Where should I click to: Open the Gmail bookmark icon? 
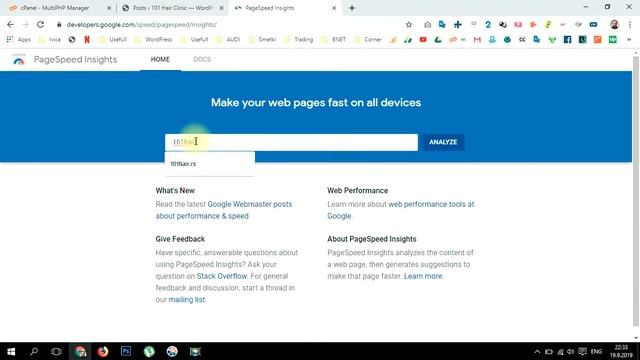pyautogui.click(x=477, y=40)
